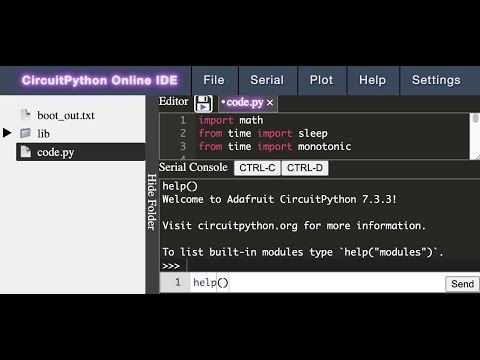Click line number 1 in the editor gutter
Viewport: 480px width, 360px height.
tap(183, 120)
